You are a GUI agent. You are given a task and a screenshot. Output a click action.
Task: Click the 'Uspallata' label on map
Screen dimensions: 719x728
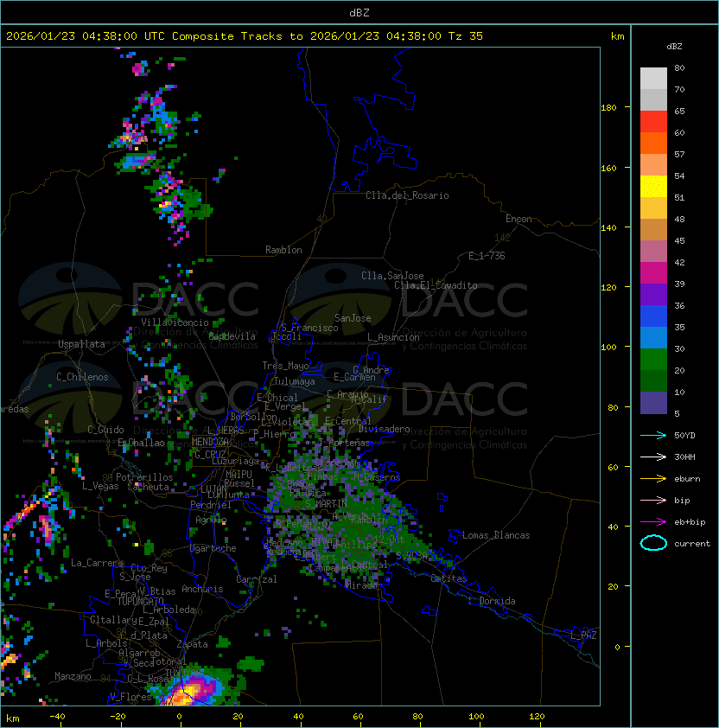(81, 344)
